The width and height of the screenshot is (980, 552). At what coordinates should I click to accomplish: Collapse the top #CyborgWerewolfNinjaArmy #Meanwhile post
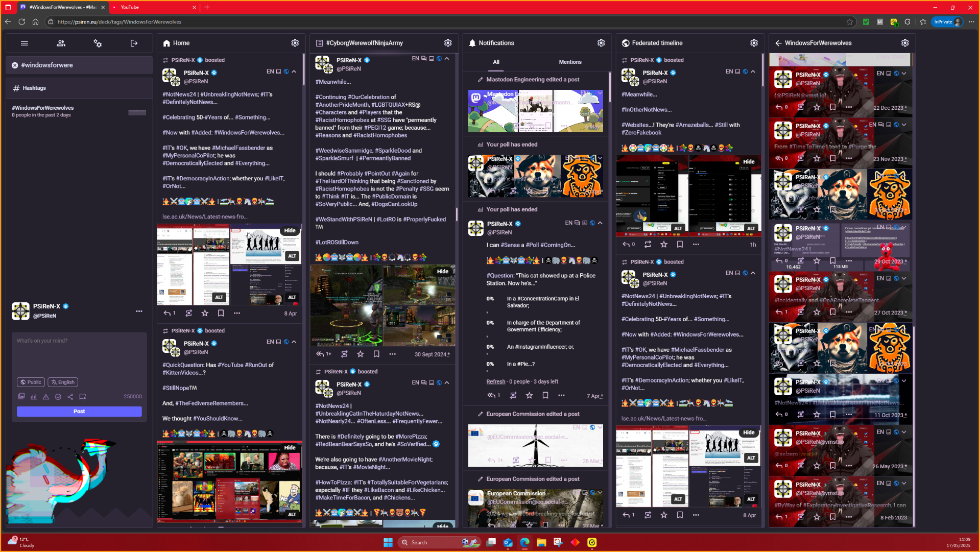pyautogui.click(x=447, y=59)
